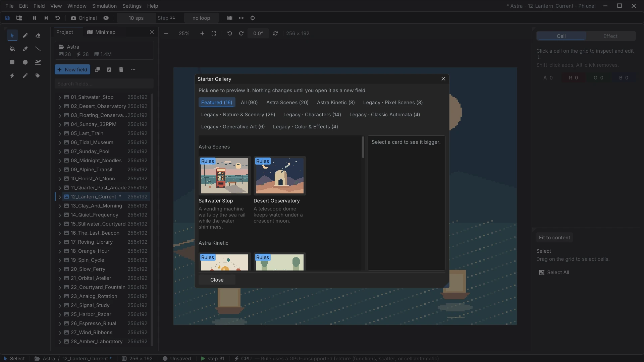Expand the 20_Slow_Ferry tree row

click(60, 269)
